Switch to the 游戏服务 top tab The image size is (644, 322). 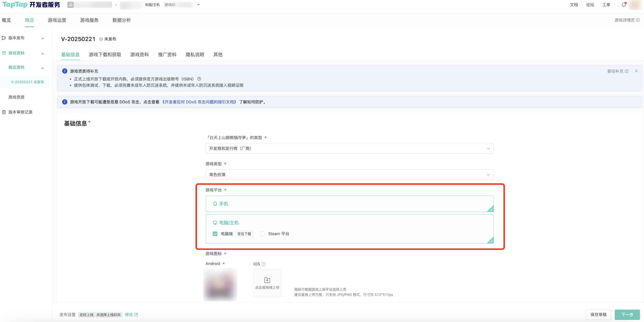point(89,20)
